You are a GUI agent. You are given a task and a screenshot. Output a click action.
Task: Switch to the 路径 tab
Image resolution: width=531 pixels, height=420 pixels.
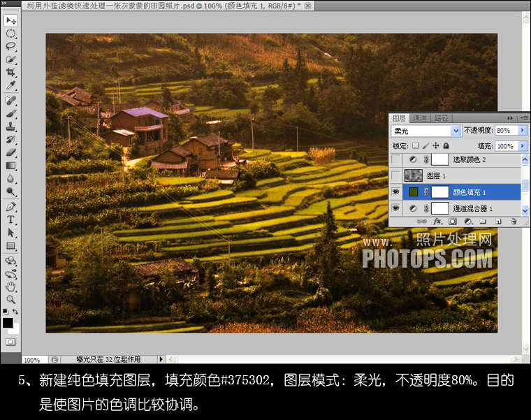pyautogui.click(x=441, y=118)
